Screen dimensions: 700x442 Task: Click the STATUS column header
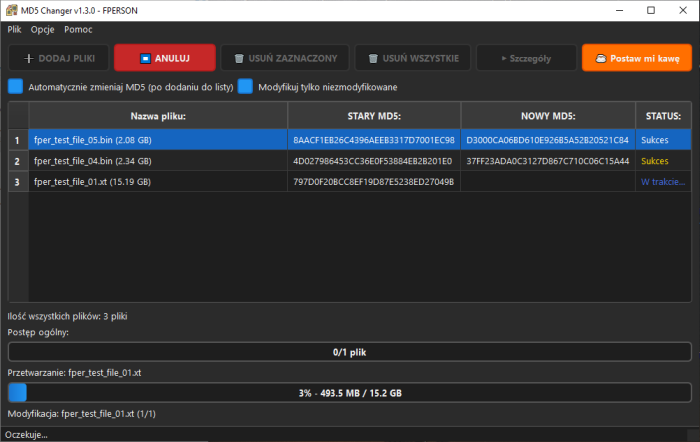662,116
